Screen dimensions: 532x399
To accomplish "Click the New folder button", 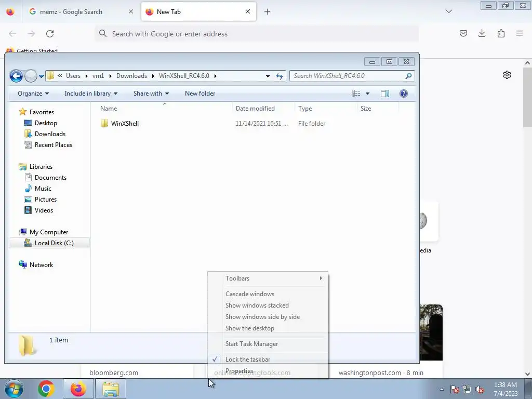I will (200, 94).
